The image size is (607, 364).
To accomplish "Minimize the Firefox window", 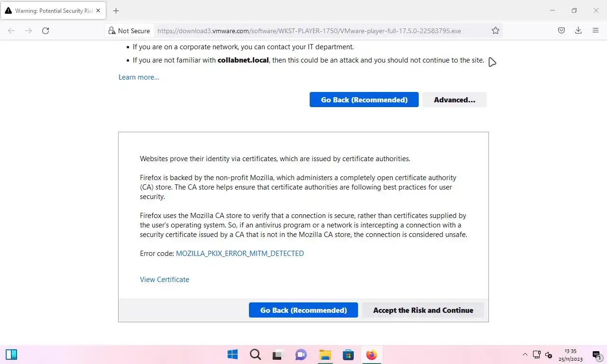I will tap(552, 10).
